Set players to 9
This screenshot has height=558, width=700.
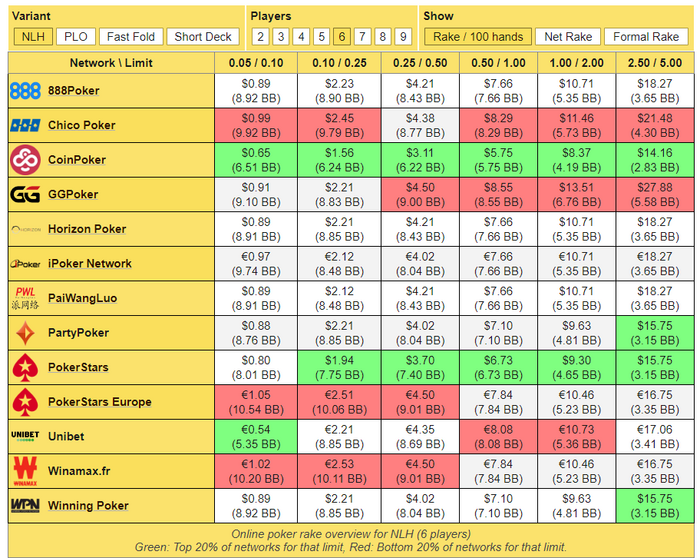[x=403, y=37]
